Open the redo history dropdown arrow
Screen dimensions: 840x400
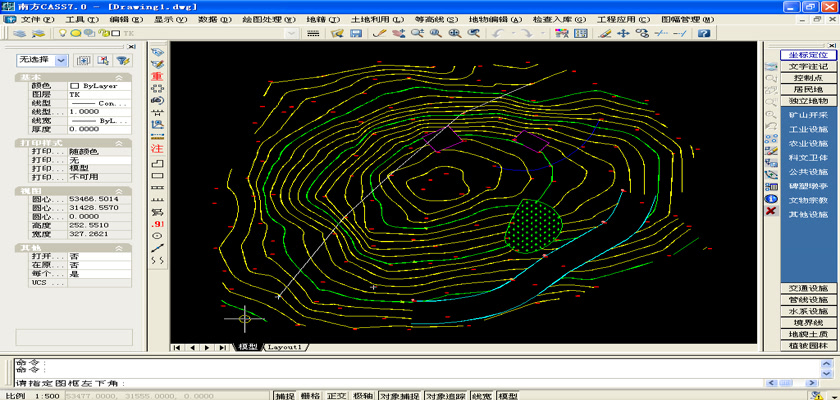click(542, 33)
